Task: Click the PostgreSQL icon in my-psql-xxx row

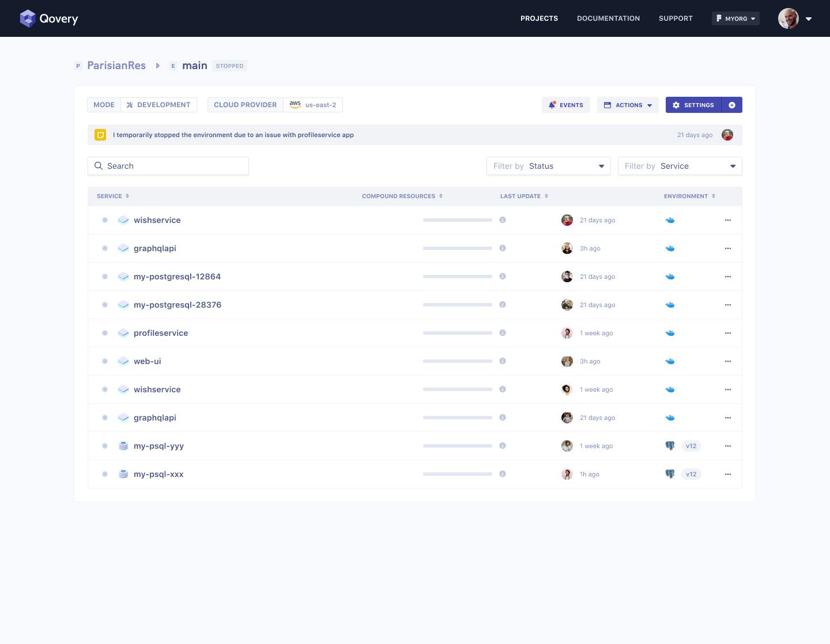Action: 670,474
